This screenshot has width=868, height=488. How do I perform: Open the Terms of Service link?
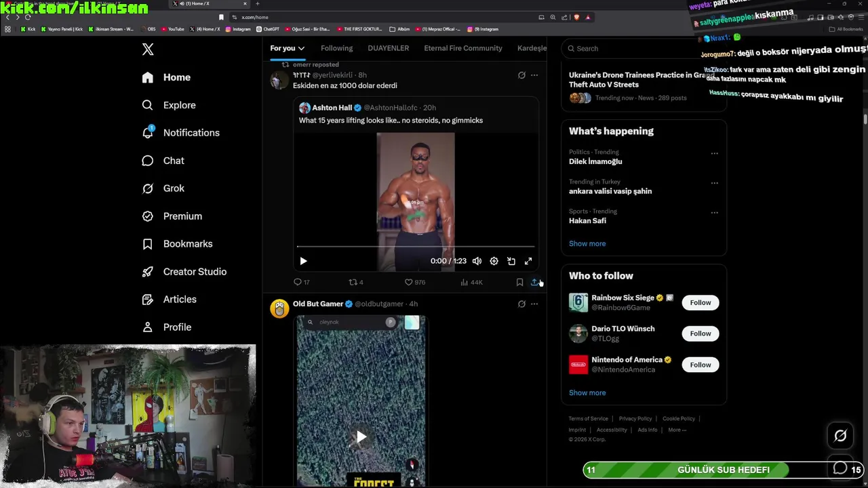tap(588, 419)
